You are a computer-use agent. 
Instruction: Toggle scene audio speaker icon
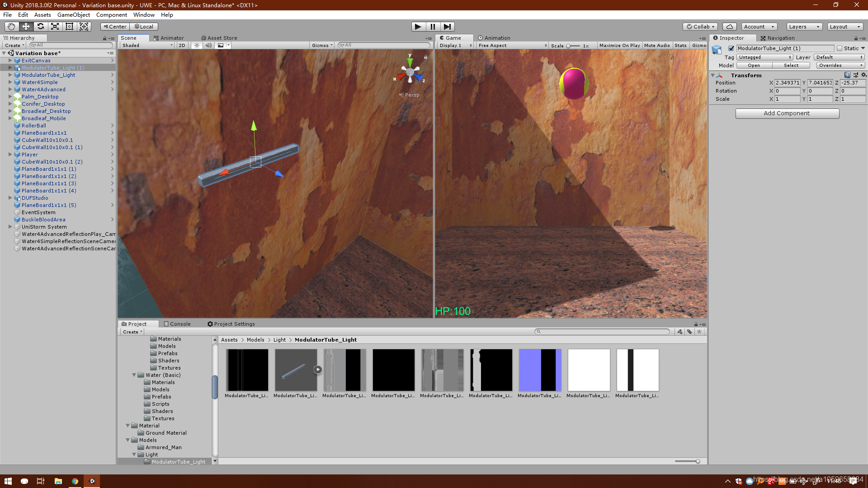point(208,45)
